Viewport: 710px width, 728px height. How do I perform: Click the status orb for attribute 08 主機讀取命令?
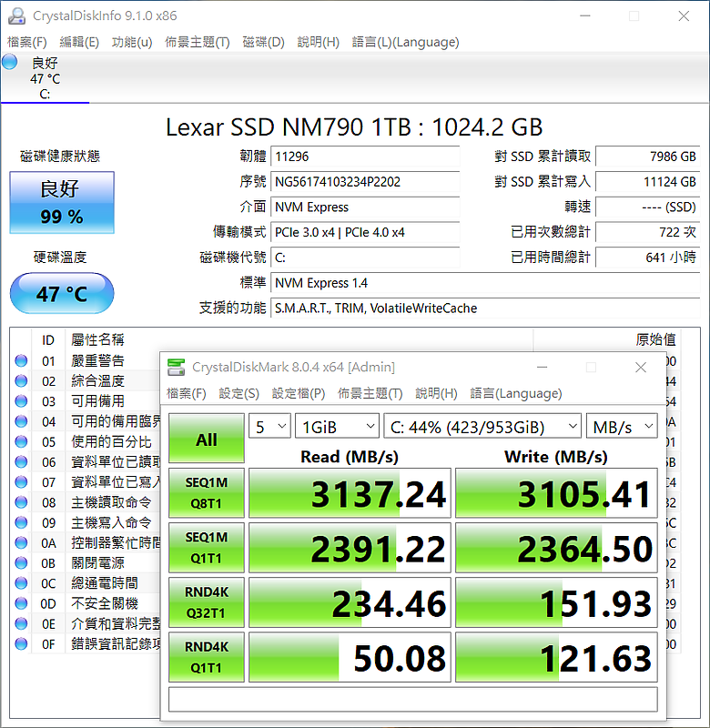[x=21, y=502]
